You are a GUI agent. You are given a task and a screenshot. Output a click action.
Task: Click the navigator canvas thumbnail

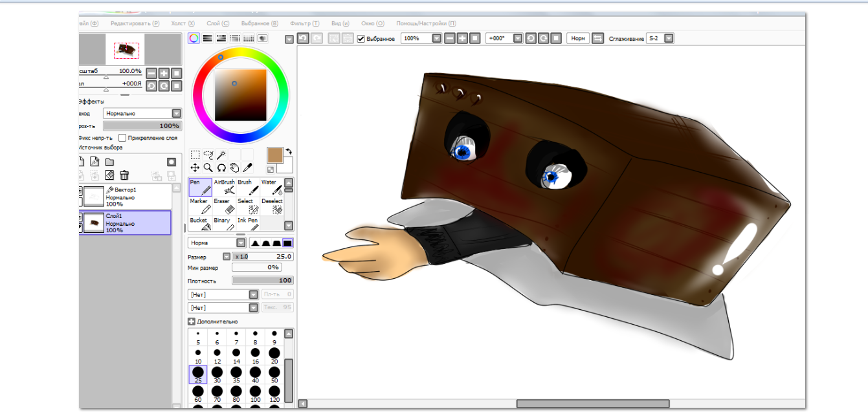point(126,49)
